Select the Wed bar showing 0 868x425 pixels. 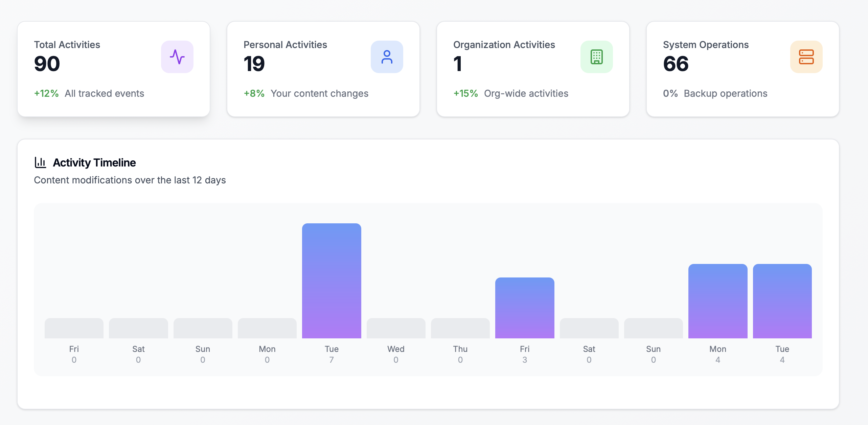(396, 328)
